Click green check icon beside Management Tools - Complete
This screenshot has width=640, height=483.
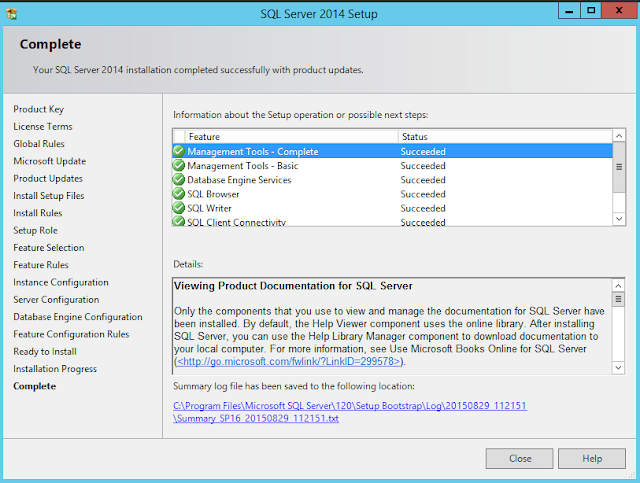tap(179, 151)
